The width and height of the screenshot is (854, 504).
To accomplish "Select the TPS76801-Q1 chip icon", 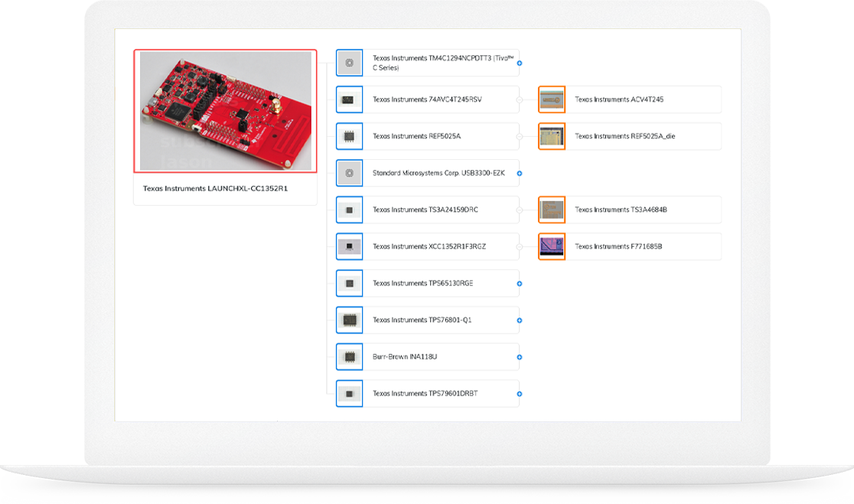I will coord(350,320).
